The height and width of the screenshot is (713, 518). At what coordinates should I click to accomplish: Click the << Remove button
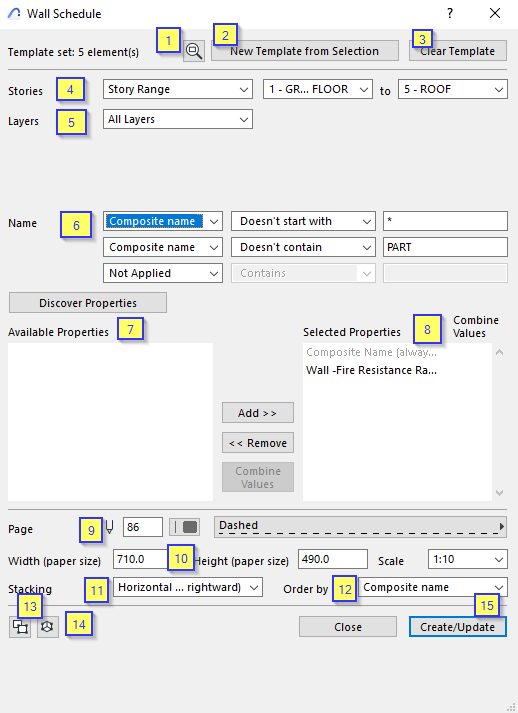coord(258,443)
